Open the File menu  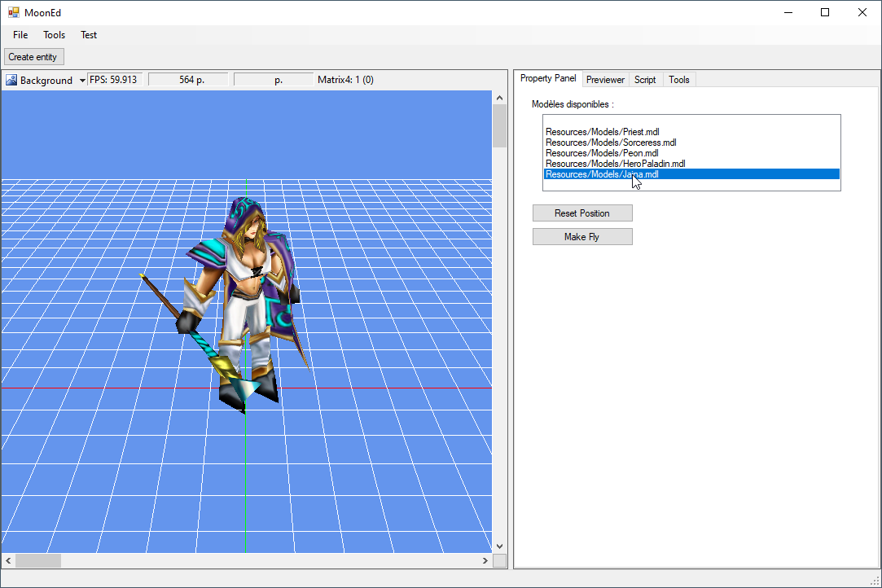tap(20, 35)
